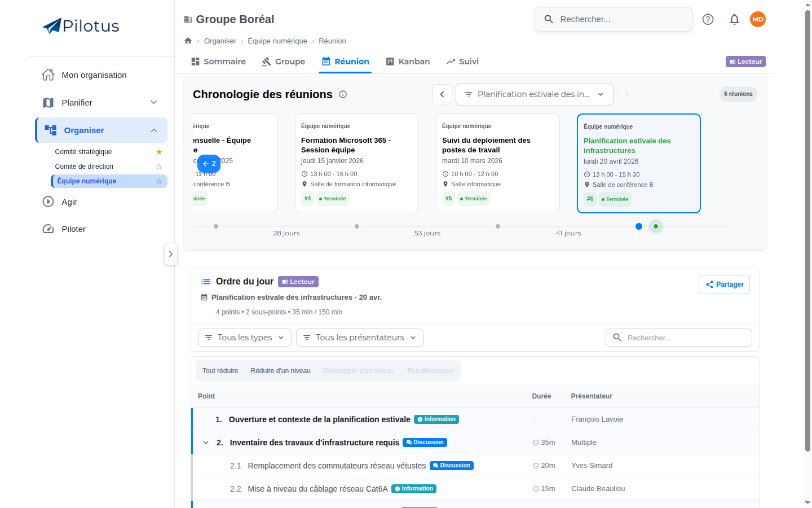The width and height of the screenshot is (812, 508).
Task: Open notifications bell icon
Action: (x=734, y=19)
